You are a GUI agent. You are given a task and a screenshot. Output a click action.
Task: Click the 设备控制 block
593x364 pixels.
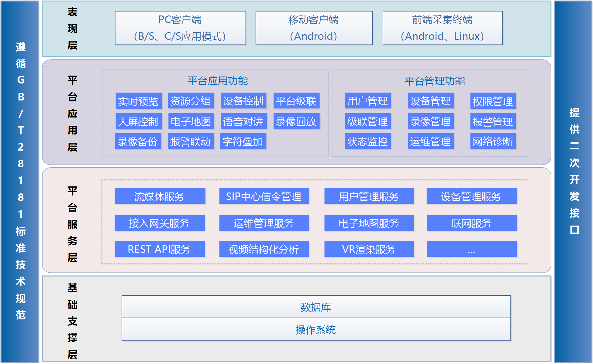click(243, 101)
